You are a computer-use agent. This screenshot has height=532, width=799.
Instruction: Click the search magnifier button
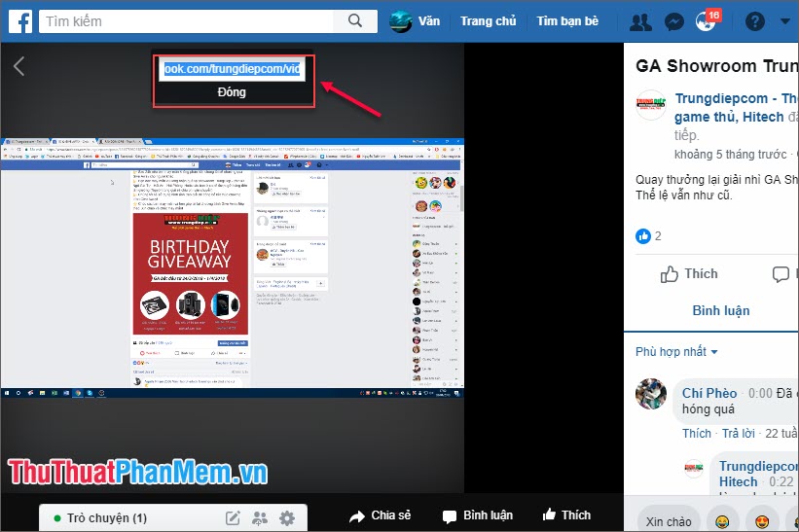point(355,20)
